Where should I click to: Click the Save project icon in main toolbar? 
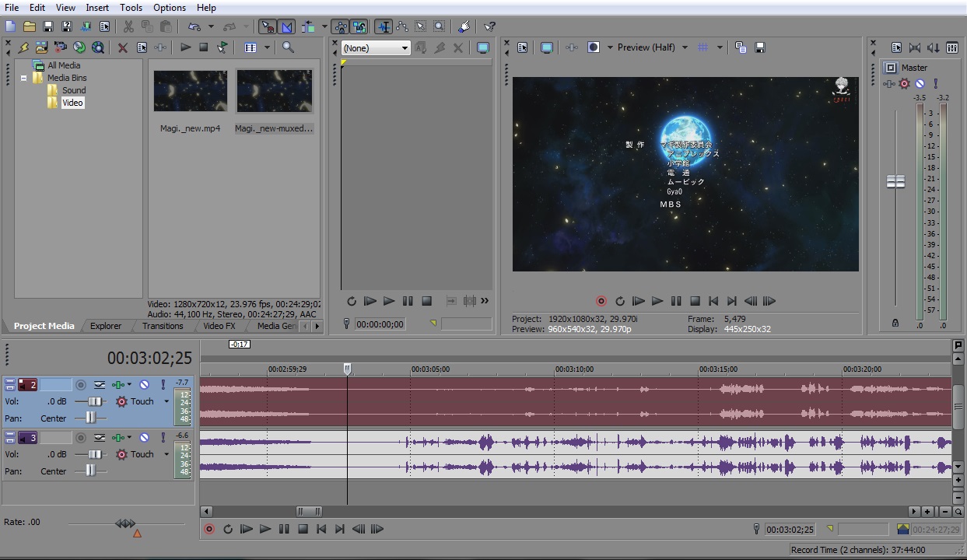point(48,26)
